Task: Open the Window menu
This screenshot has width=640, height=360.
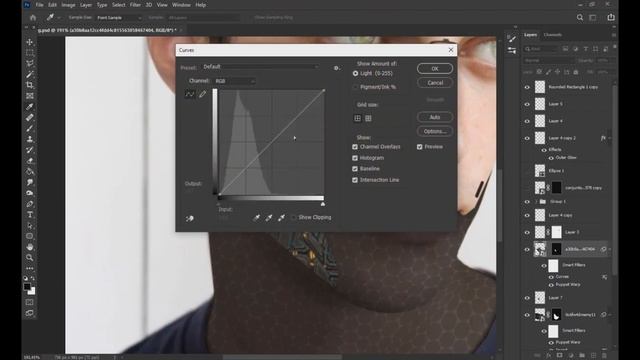Action: coord(181,5)
